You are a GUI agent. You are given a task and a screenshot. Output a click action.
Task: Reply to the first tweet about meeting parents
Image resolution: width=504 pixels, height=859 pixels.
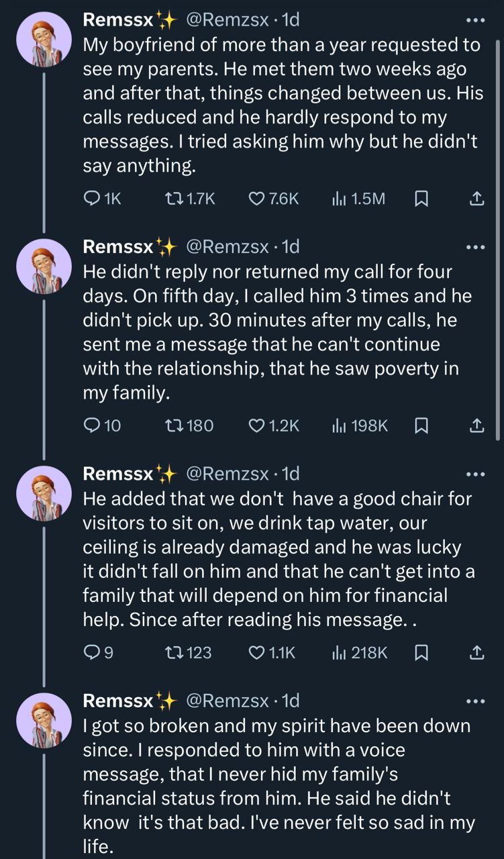(93, 199)
